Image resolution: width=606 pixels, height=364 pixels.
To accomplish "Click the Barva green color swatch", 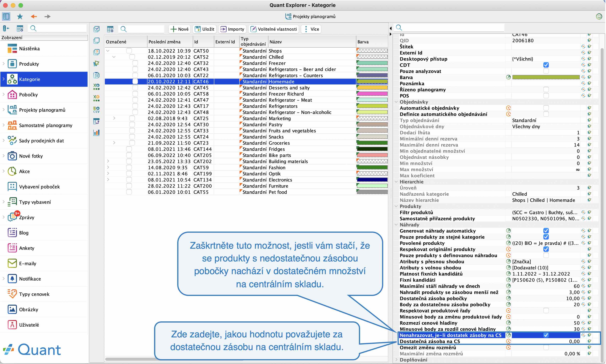I will 546,77.
